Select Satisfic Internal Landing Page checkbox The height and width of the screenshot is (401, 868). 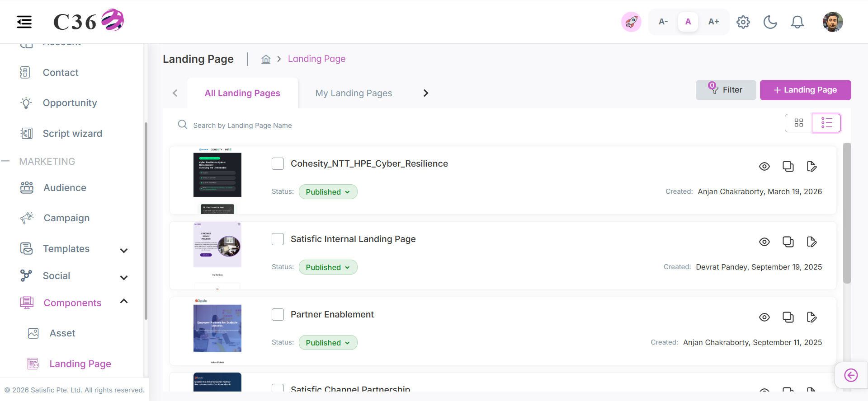click(278, 239)
